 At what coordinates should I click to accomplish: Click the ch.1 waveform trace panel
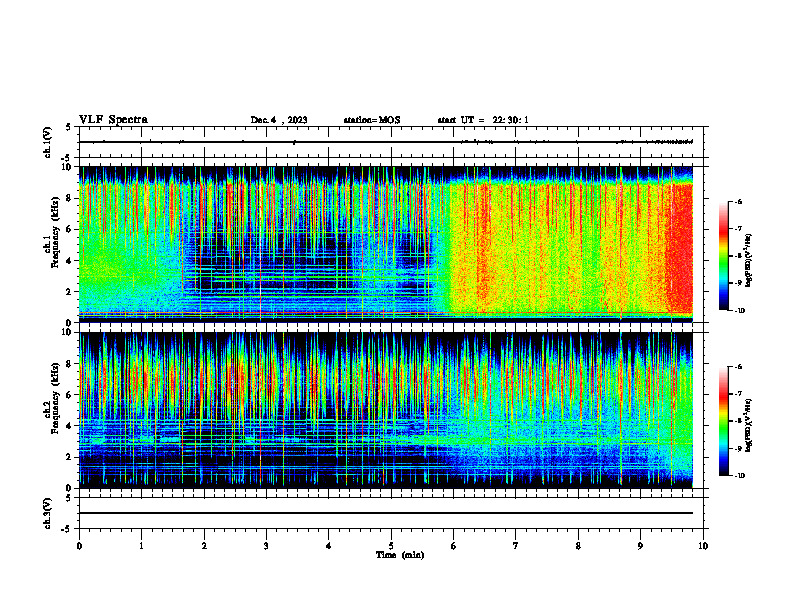[x=391, y=142]
